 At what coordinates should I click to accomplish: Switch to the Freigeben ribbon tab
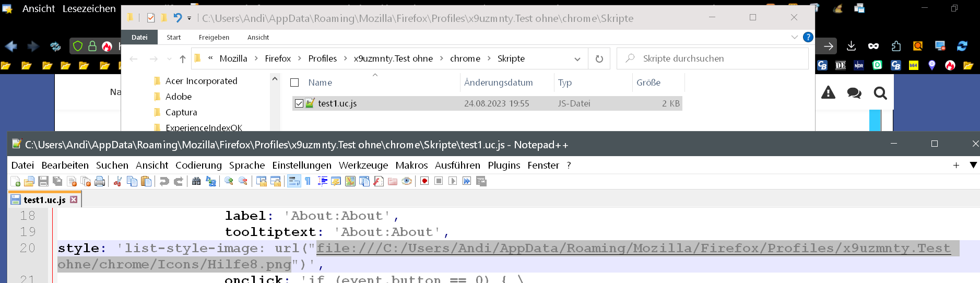[214, 37]
